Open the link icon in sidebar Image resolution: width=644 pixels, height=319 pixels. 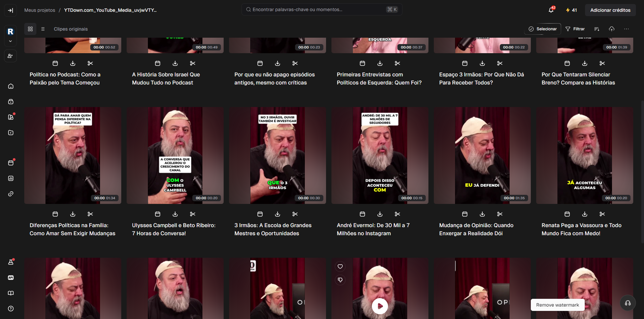11,194
